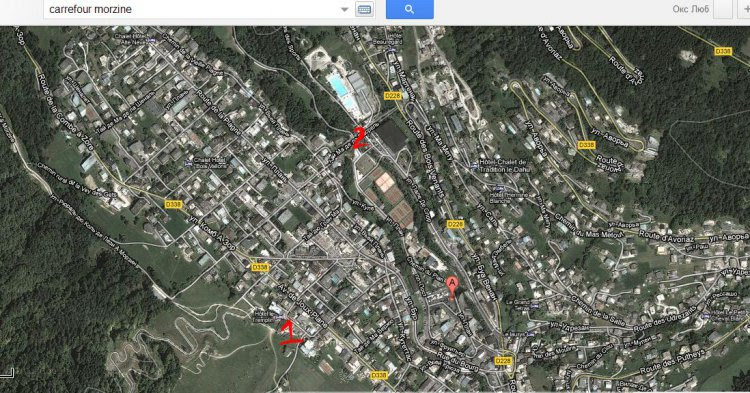Expand the search box dropdown arrow

coord(344,10)
